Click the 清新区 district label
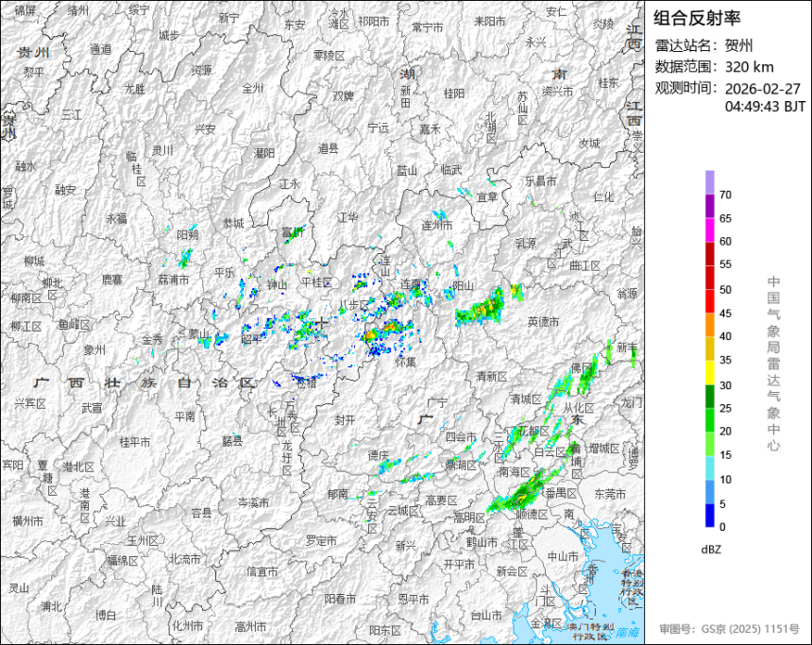Viewport: 812px width, 645px height. pyautogui.click(x=491, y=377)
